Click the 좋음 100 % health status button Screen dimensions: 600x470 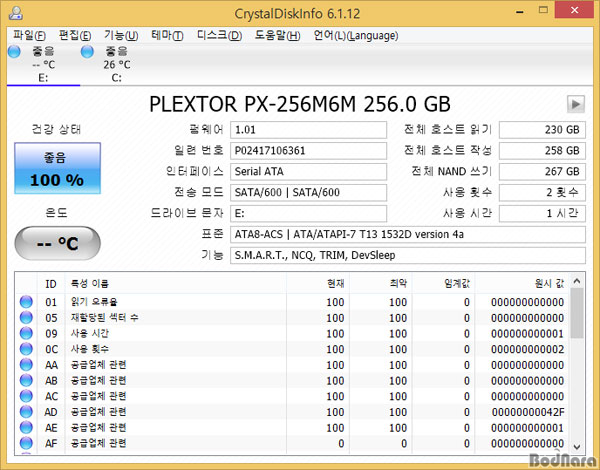pyautogui.click(x=57, y=168)
